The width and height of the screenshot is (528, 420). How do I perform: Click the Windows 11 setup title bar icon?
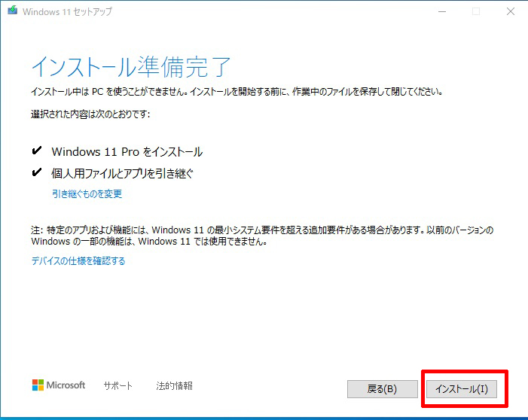click(13, 11)
